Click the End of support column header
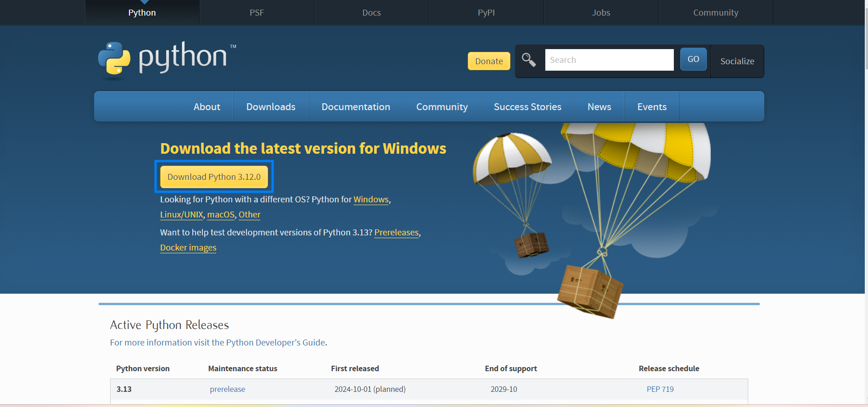Image resolution: width=868 pixels, height=407 pixels. (511, 368)
